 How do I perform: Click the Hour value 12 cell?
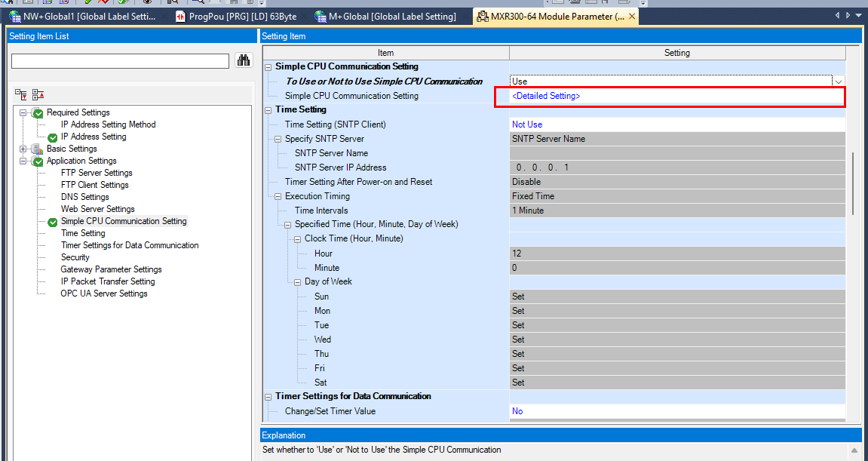tap(677, 254)
